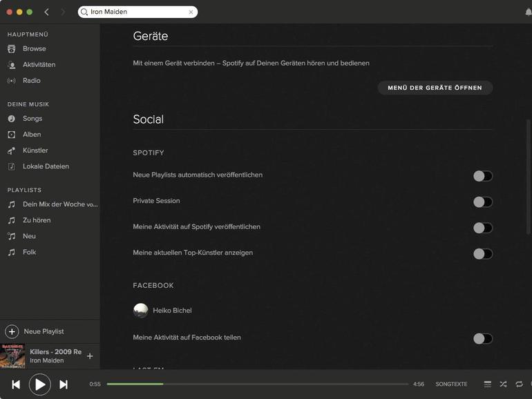Viewport: 532px width, 399px height.
Task: Open playlist Dein Mix der Woche
Action: tap(60, 204)
